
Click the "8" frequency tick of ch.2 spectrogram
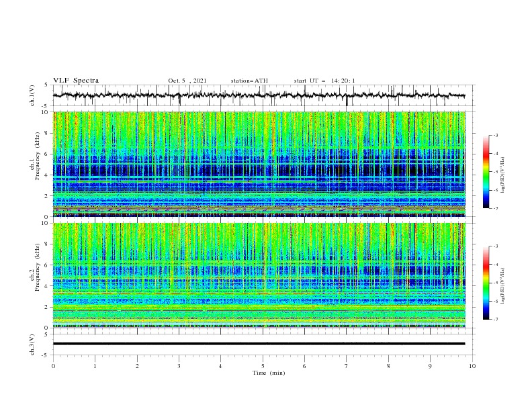tap(48, 244)
